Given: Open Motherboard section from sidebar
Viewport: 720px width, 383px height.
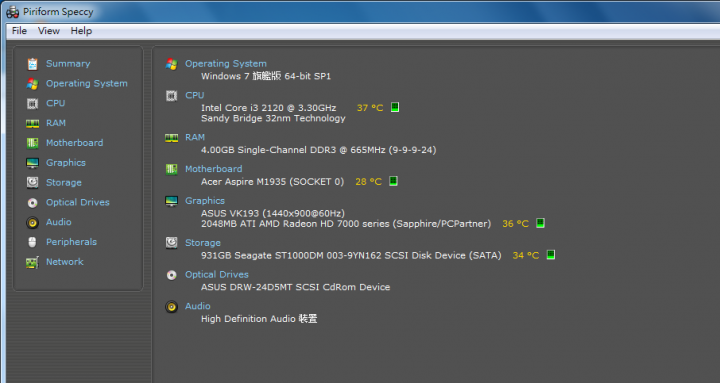Looking at the screenshot, I should coord(74,143).
